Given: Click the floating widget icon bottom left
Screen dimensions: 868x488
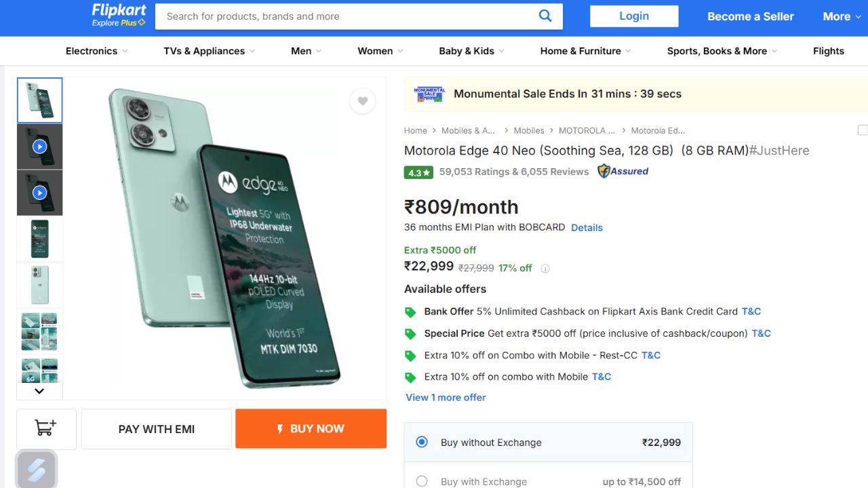Looking at the screenshot, I should pyautogui.click(x=37, y=470).
